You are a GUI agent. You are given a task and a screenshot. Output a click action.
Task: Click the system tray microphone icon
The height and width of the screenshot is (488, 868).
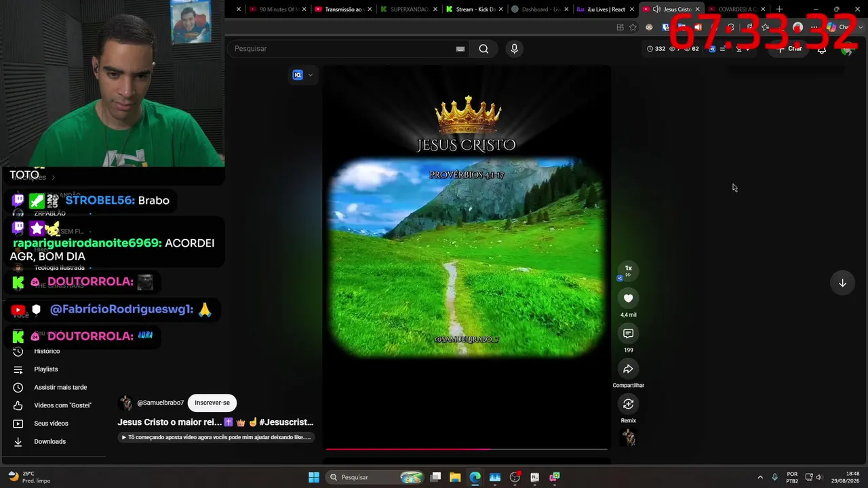tap(774, 477)
